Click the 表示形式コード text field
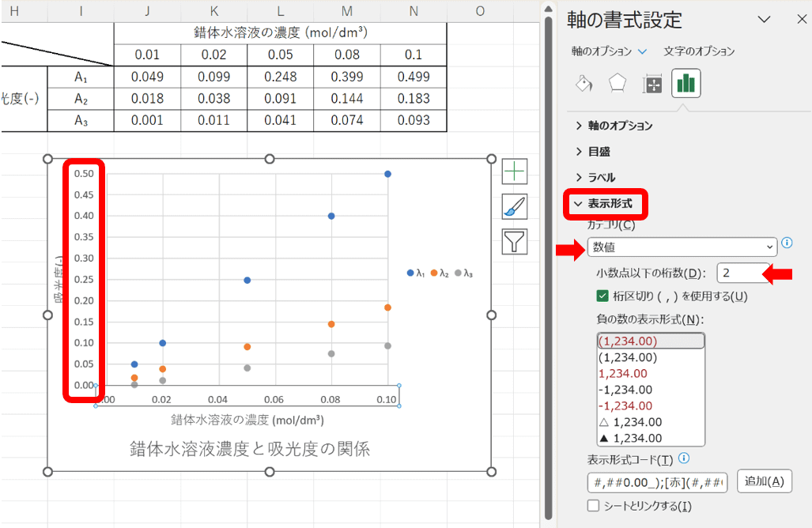The image size is (812, 528). pos(657,482)
